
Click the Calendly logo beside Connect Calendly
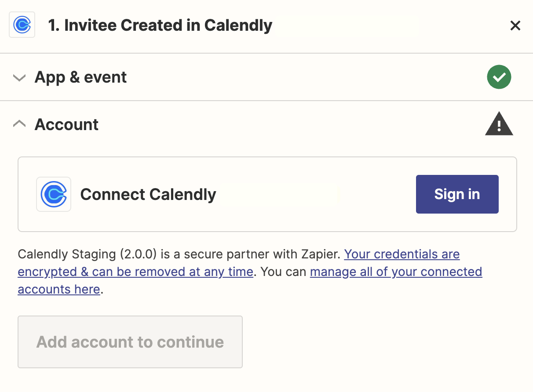click(x=54, y=194)
